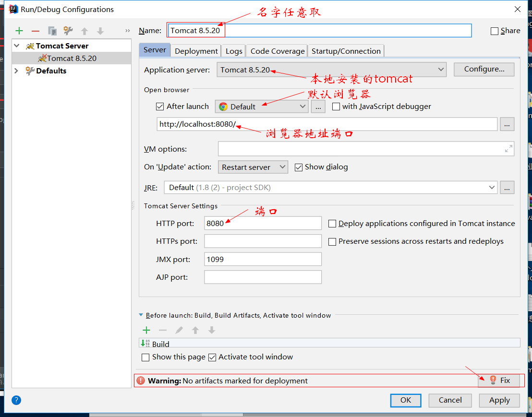The height and width of the screenshot is (417, 532).
Task: Open the Startup/Connection tab
Action: 346,51
